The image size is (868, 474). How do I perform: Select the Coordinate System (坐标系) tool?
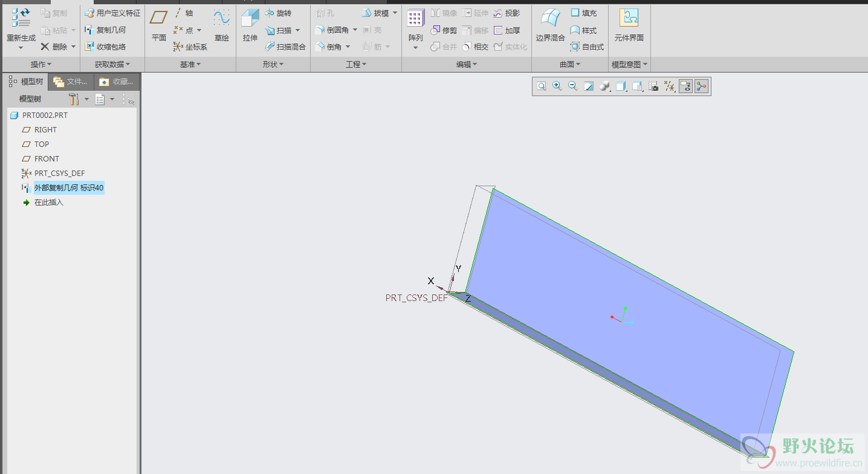[x=190, y=47]
